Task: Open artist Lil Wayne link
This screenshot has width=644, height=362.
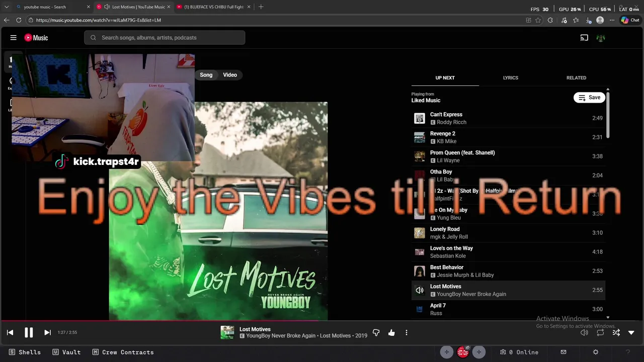Action: coord(448,160)
